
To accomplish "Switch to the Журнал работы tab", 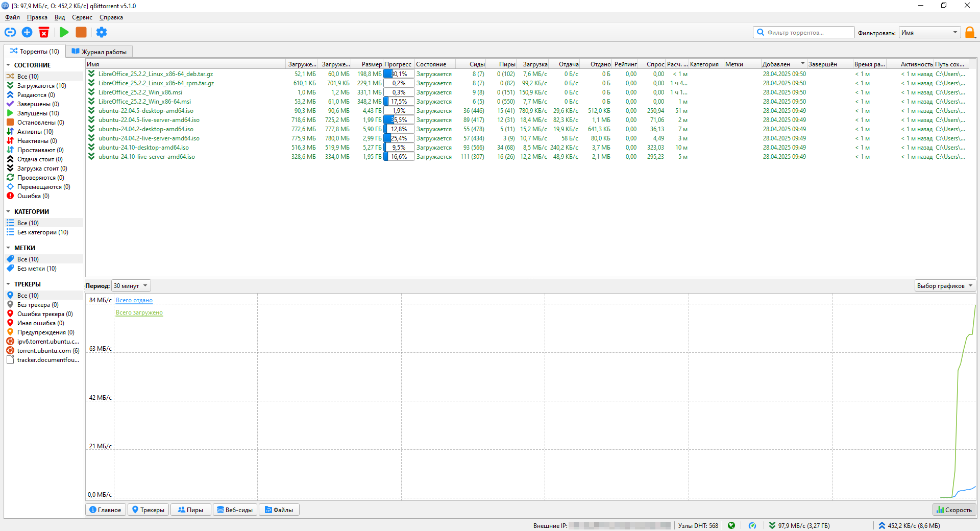I will pos(99,52).
